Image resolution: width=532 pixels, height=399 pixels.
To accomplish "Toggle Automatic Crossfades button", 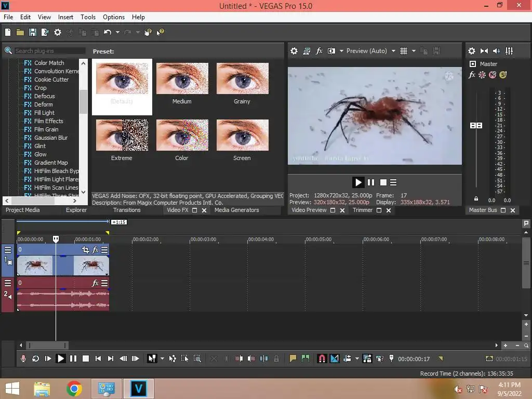I will pyautogui.click(x=334, y=358).
